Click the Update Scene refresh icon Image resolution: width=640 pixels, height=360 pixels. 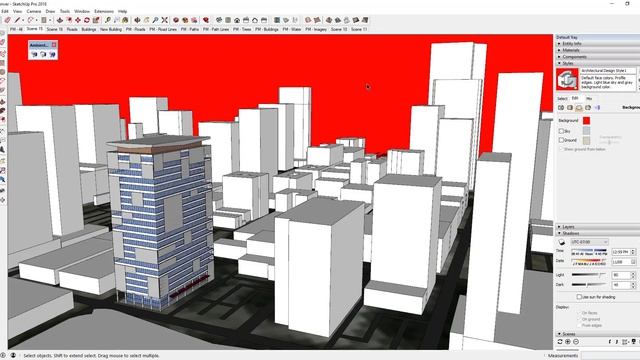pos(560,342)
